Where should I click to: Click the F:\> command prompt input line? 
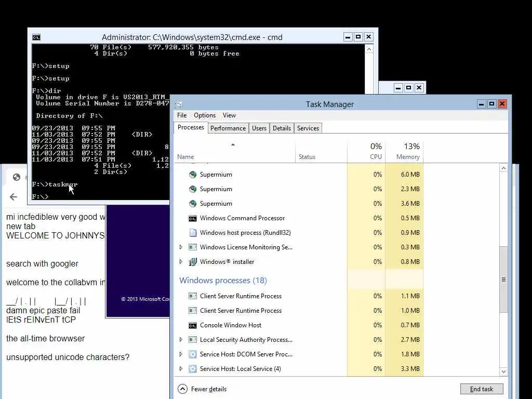[40, 197]
